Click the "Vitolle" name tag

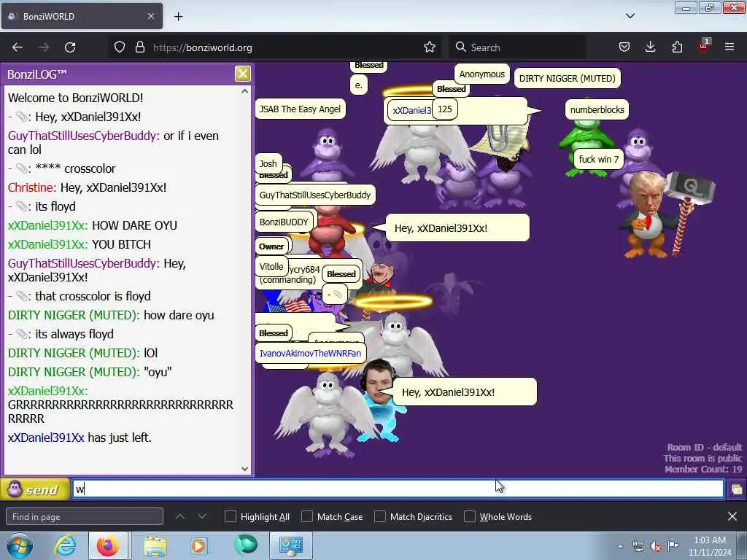coord(271,267)
